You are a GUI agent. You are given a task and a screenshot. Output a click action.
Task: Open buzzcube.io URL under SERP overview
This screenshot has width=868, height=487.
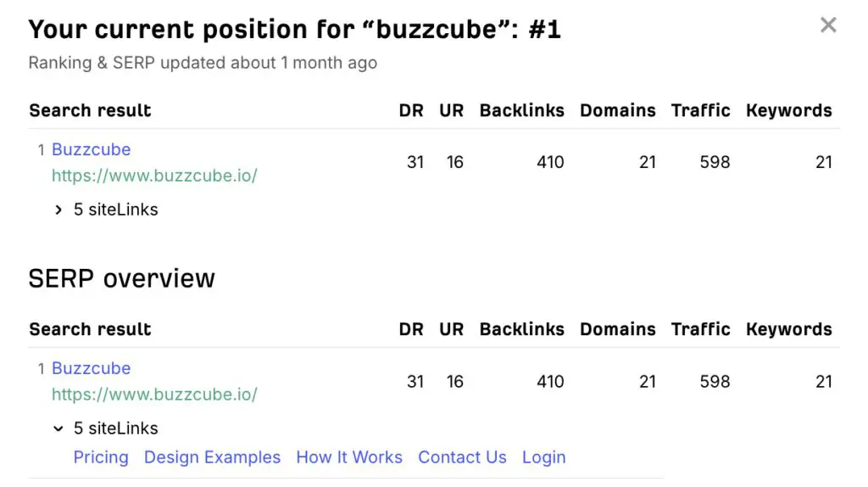point(154,395)
